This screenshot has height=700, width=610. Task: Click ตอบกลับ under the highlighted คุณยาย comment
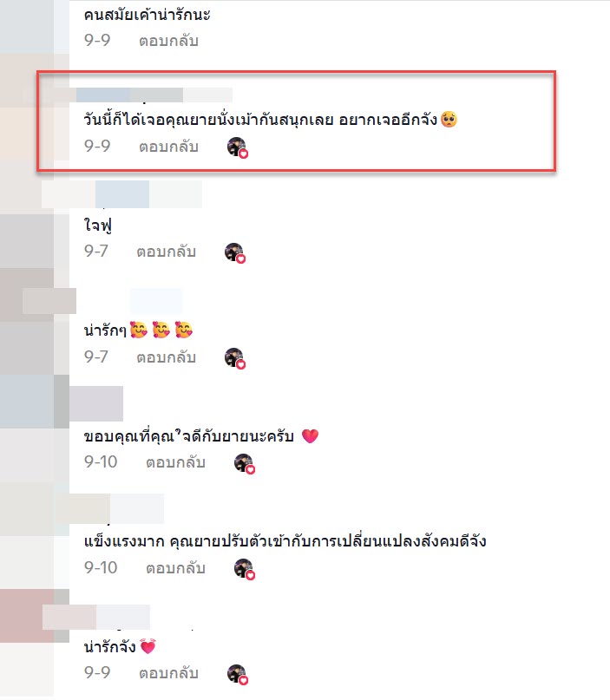(168, 147)
